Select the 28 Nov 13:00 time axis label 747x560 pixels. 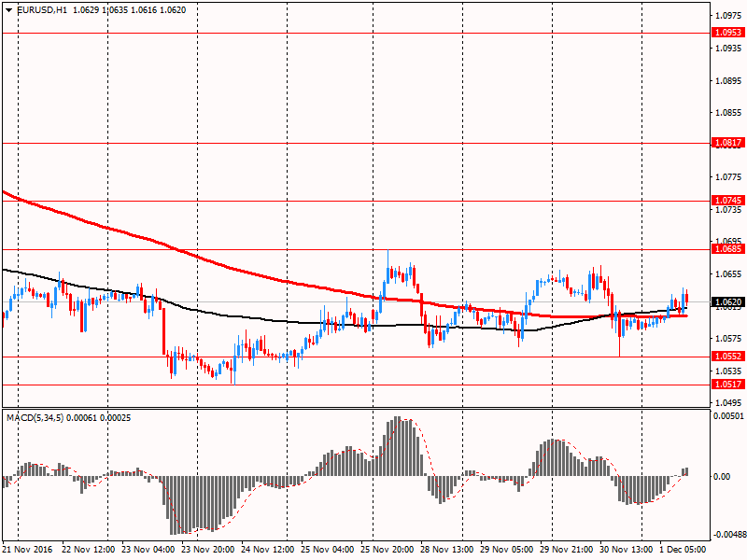(447, 549)
